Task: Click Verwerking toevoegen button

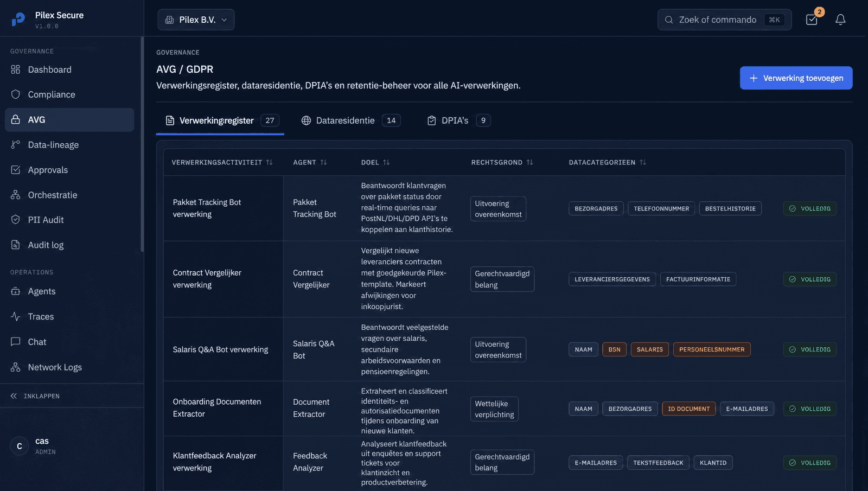Action: (796, 78)
